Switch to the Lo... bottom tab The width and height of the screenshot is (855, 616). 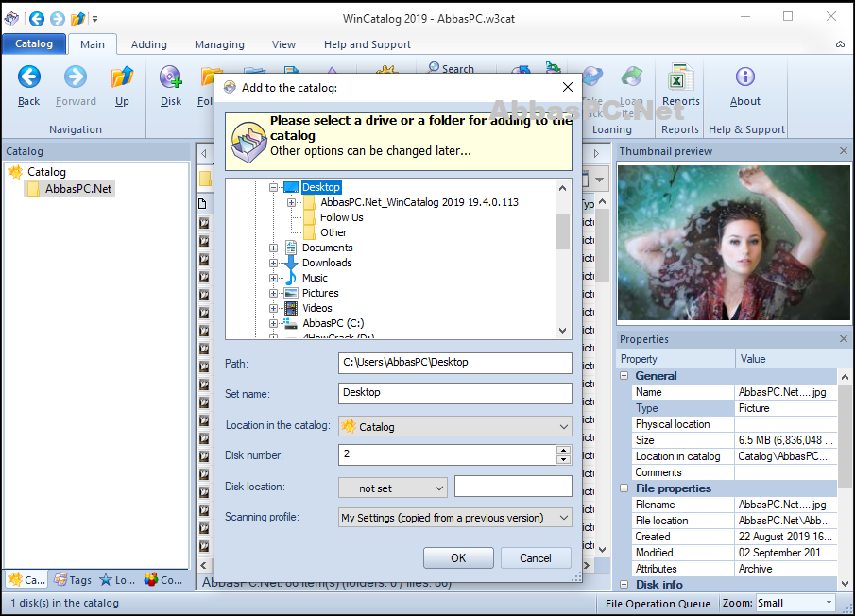tap(117, 579)
